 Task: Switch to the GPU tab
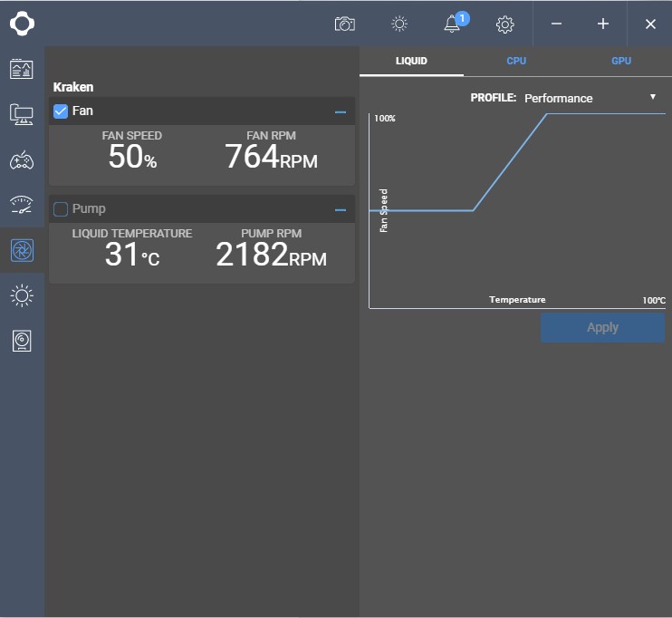[x=621, y=61]
